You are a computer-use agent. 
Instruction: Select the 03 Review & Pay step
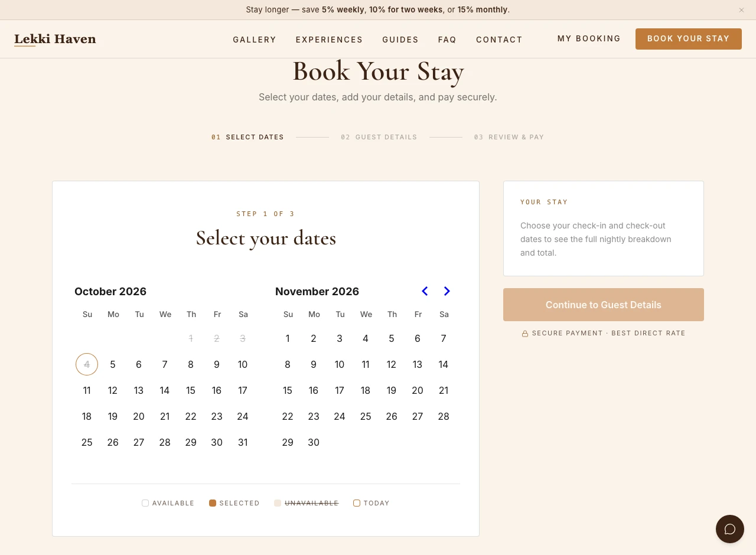509,137
